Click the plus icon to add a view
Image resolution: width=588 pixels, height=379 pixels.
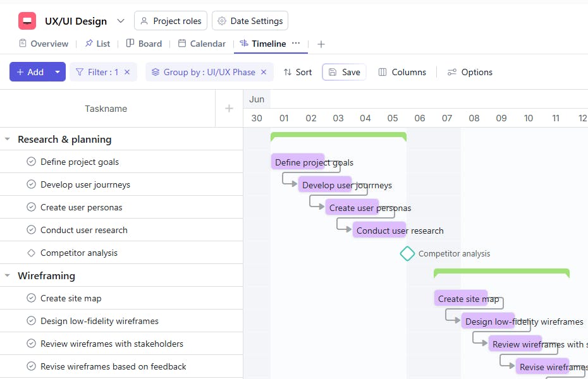click(321, 44)
